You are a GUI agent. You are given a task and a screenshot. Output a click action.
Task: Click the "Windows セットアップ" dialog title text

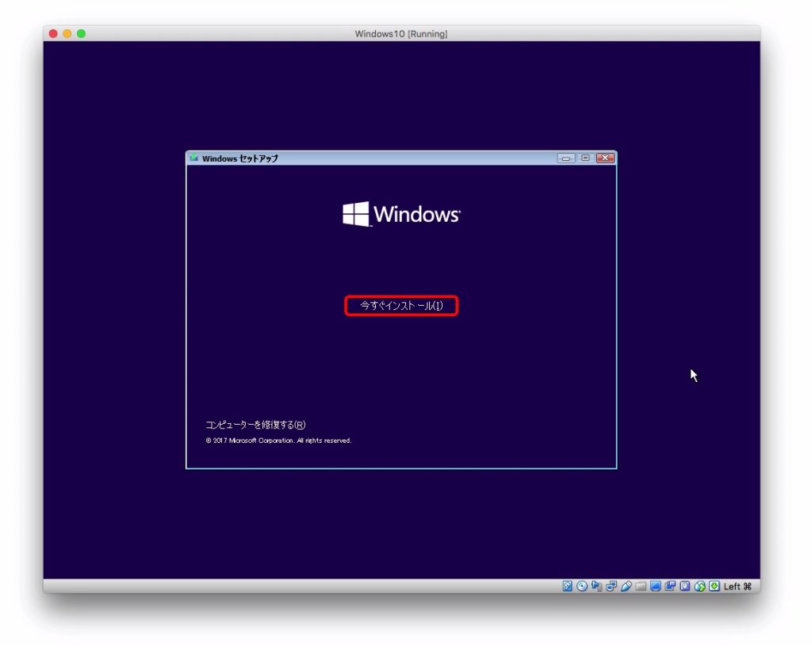[x=239, y=158]
